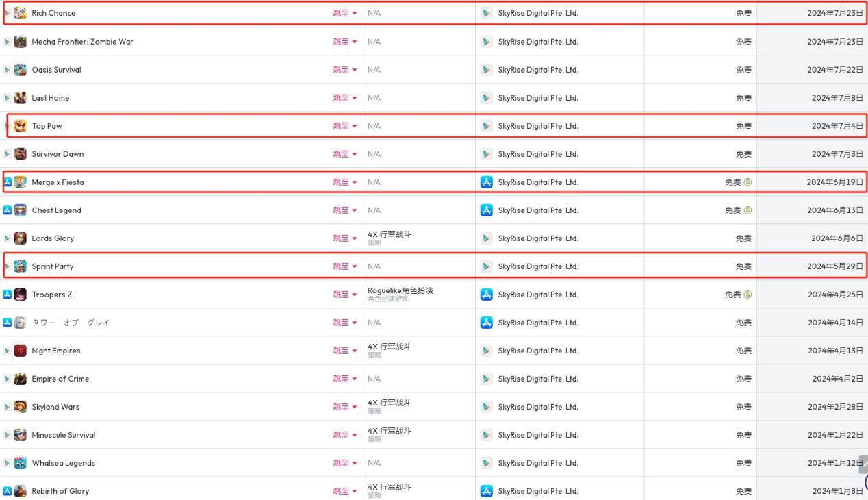The height and width of the screenshot is (500, 868).
Task: Click the Rich Chance app icon
Action: tap(21, 14)
